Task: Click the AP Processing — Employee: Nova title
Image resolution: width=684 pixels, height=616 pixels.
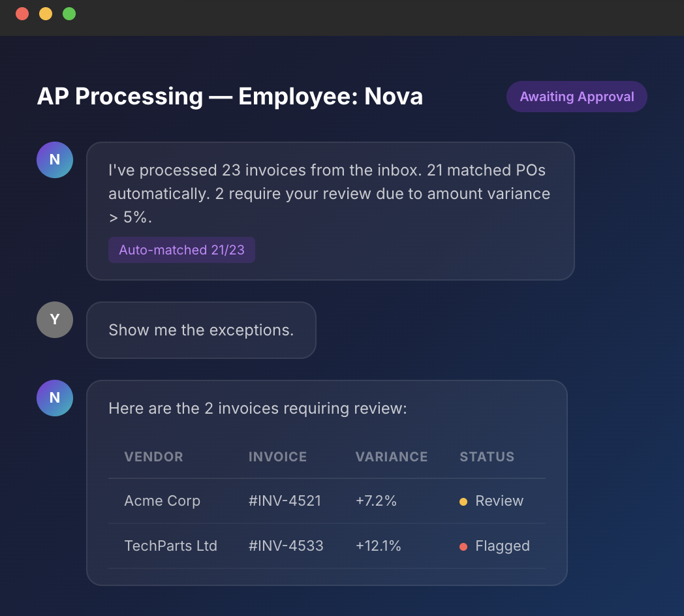Action: click(x=230, y=96)
